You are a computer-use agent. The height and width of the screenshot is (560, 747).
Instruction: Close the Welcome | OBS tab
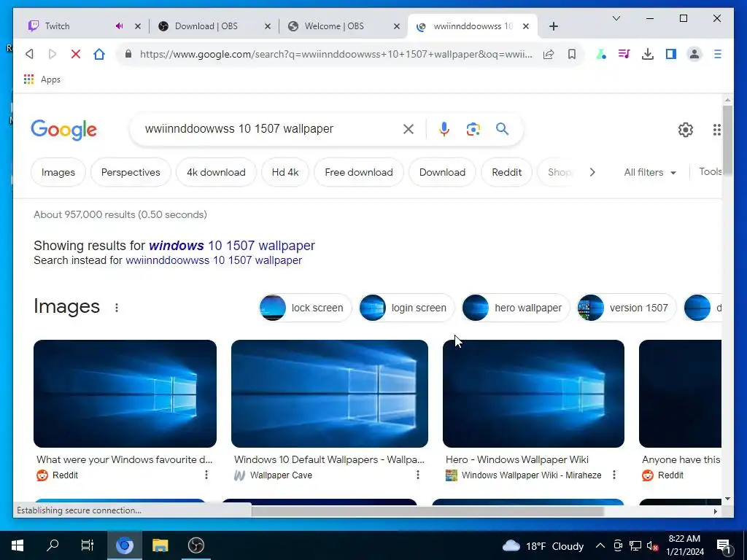click(x=396, y=27)
